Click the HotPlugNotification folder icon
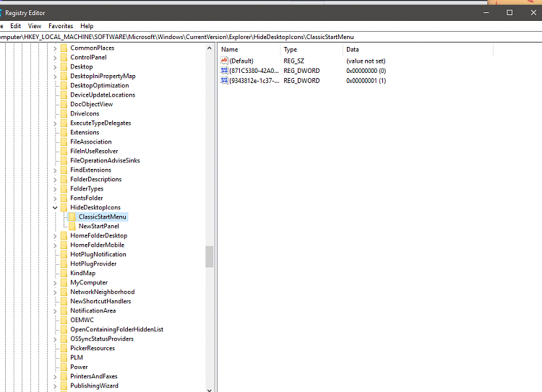This screenshot has height=392, width=542. tap(64, 254)
